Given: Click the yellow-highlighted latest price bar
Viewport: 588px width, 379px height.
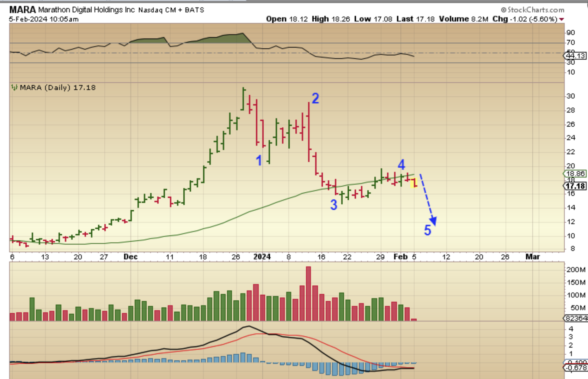Looking at the screenshot, I should click(414, 183).
